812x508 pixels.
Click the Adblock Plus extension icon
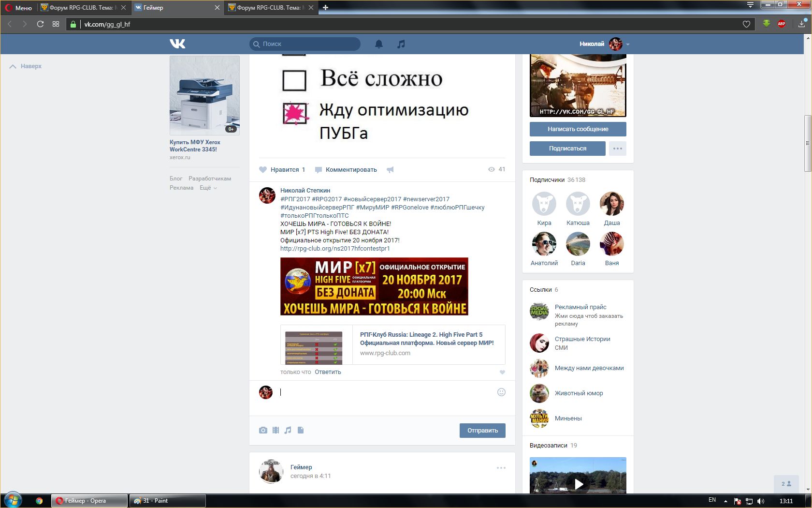tap(782, 24)
